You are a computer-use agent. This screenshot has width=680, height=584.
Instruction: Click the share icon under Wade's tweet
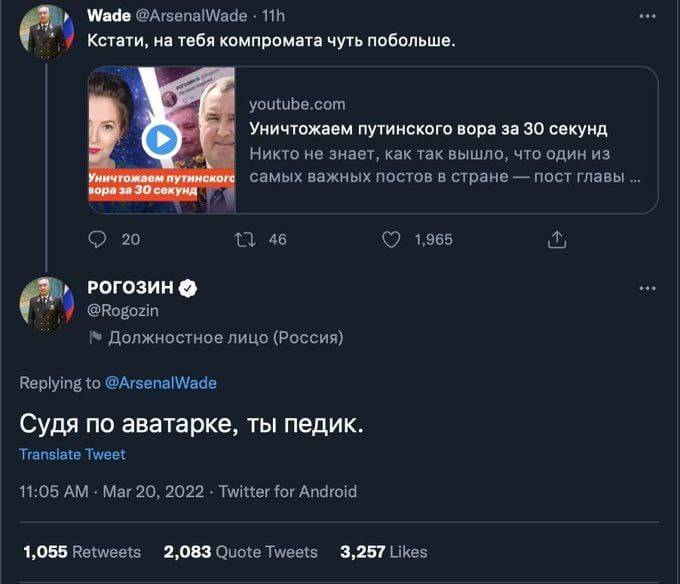pos(558,239)
